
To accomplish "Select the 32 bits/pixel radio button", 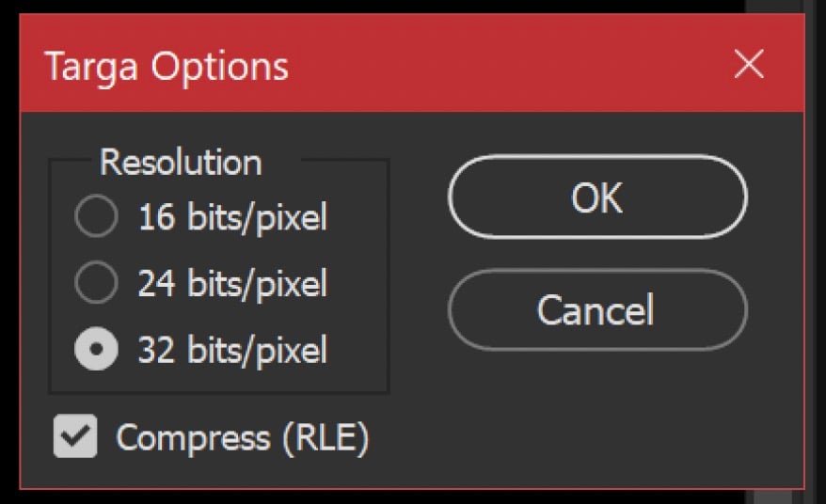I will pyautogui.click(x=96, y=350).
